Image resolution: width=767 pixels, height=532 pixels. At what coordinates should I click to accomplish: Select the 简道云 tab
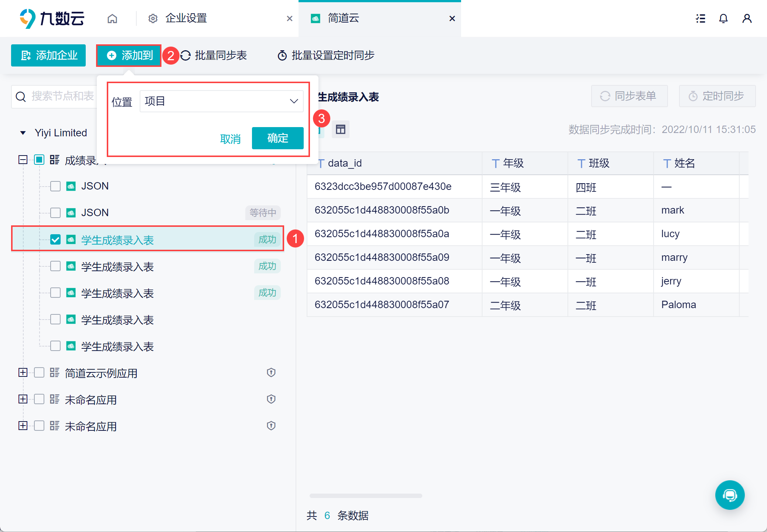[344, 18]
